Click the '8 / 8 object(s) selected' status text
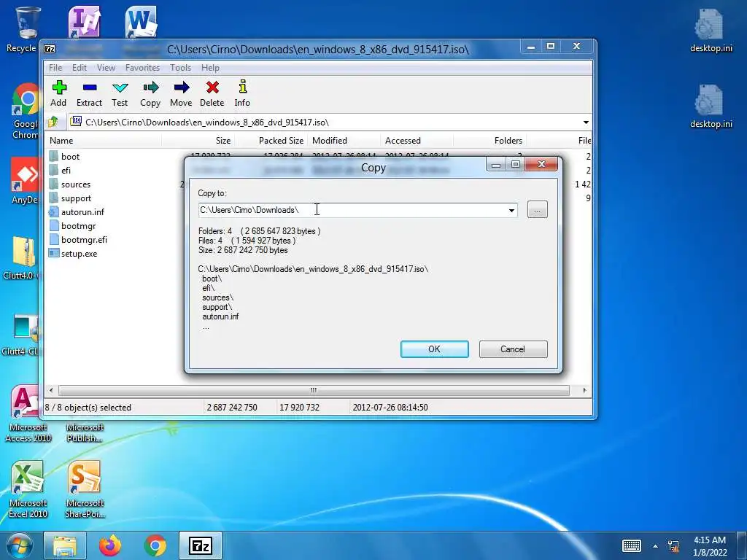 coord(88,408)
